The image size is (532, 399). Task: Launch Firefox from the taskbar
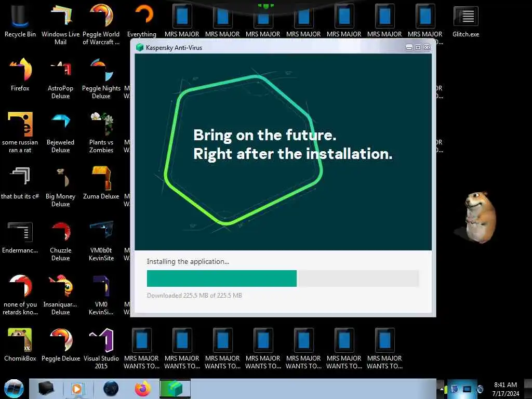(143, 389)
